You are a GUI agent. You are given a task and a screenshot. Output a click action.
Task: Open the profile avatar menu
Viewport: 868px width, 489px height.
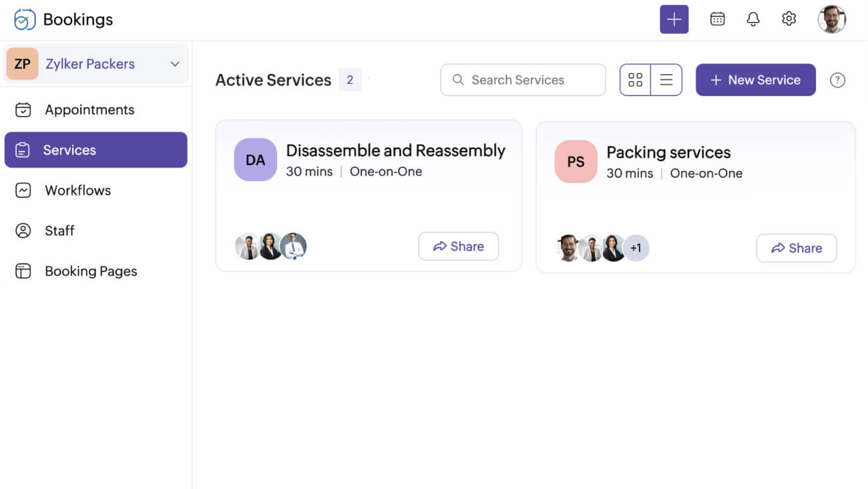(x=832, y=19)
